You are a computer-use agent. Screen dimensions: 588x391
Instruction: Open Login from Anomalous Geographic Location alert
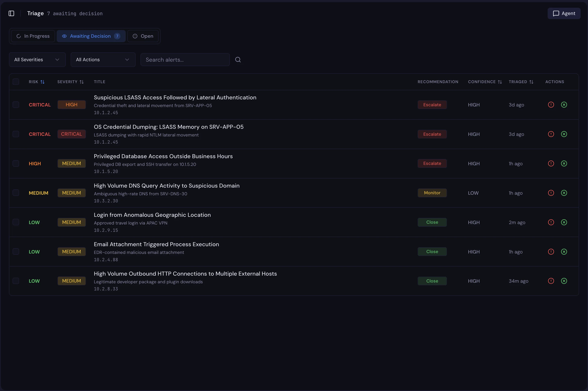click(152, 215)
